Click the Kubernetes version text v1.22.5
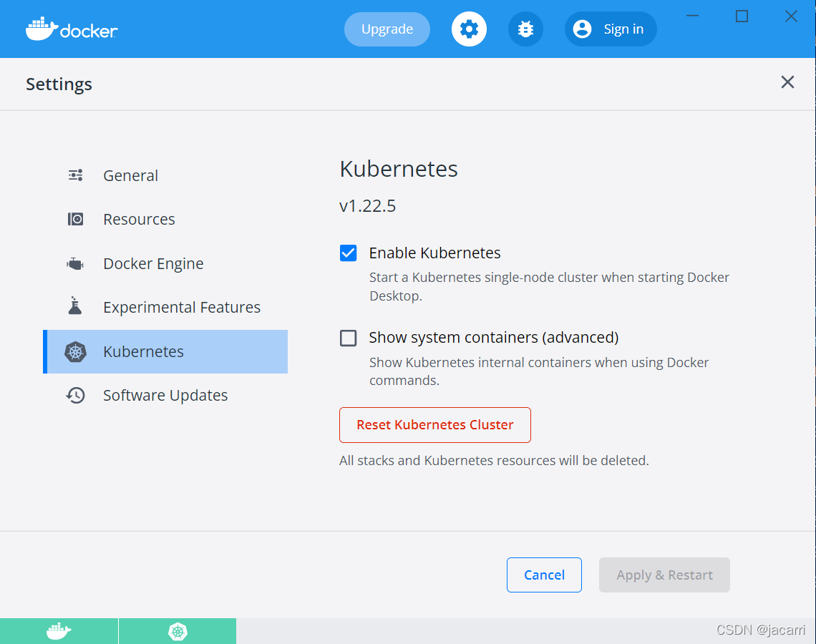 367,206
